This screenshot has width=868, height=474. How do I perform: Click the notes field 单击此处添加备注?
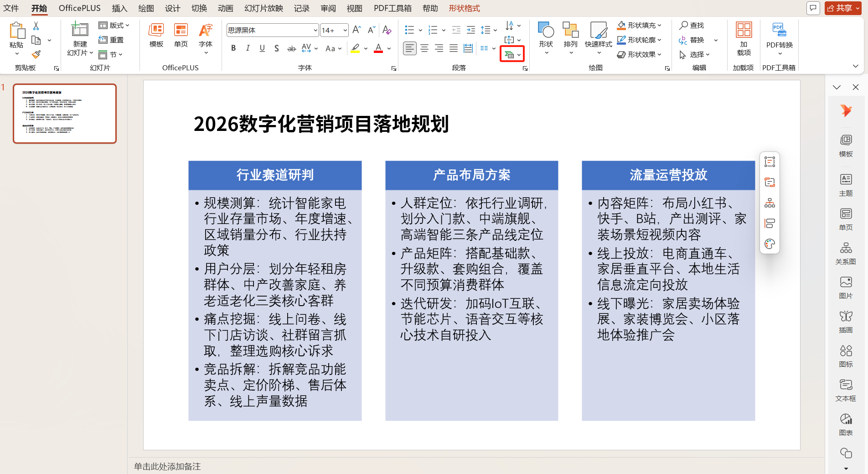coord(167,466)
